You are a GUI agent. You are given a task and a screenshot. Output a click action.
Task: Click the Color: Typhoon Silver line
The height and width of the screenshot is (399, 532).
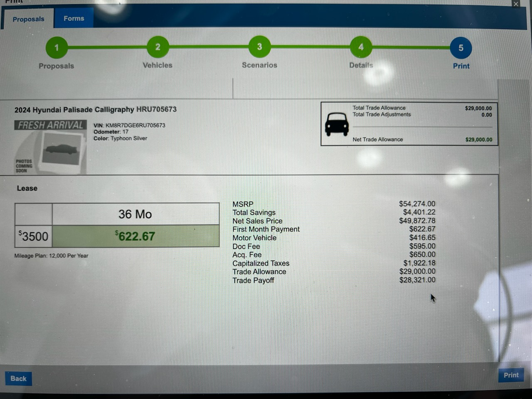click(121, 138)
